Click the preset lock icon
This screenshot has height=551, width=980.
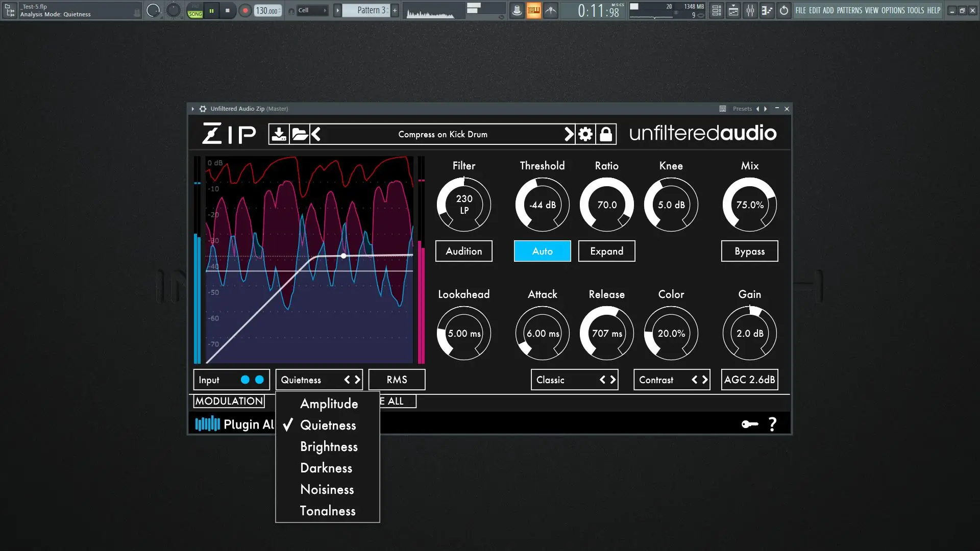pyautogui.click(x=606, y=134)
